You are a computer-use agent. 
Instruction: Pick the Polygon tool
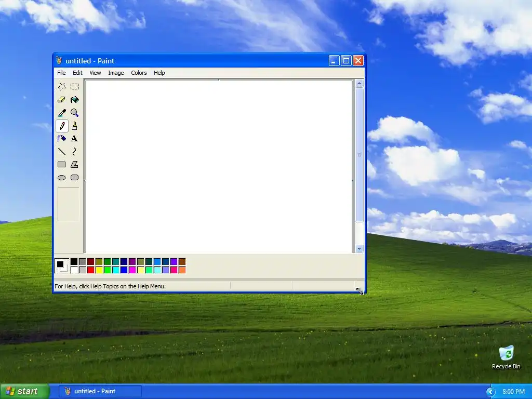point(75,165)
